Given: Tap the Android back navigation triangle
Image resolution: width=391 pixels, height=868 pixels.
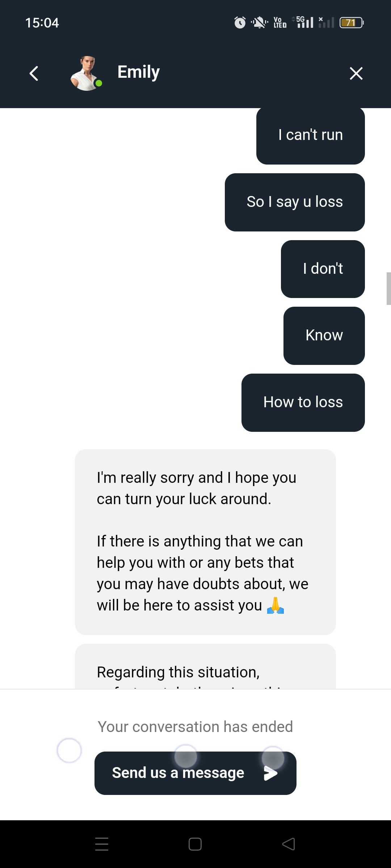Looking at the screenshot, I should pos(289,844).
